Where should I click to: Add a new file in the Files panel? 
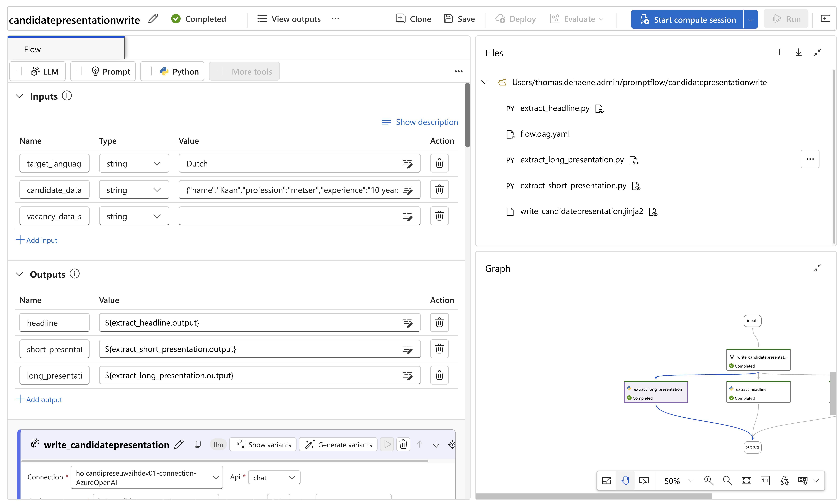point(779,52)
